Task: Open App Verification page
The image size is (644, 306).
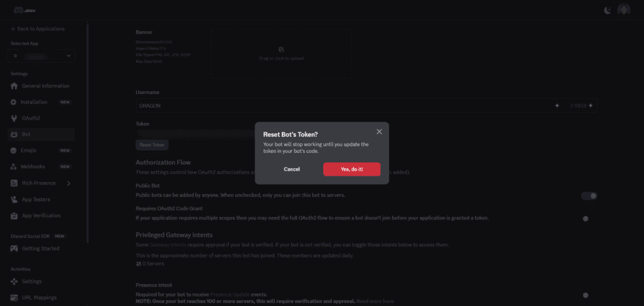Action: click(x=41, y=215)
